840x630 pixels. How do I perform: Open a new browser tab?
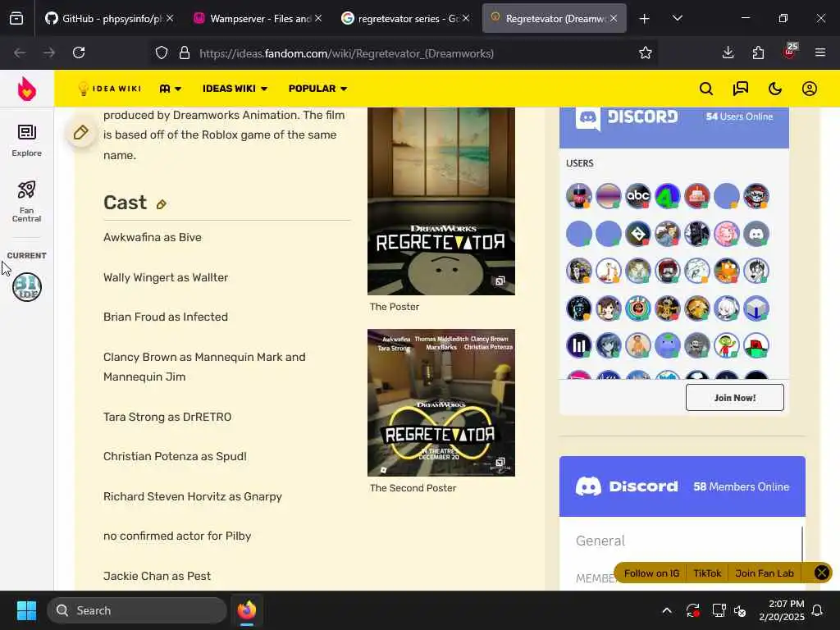point(645,19)
